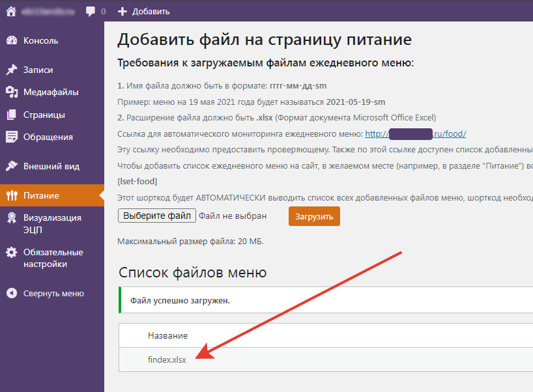
Task: Follow the .ru/food/ monitoring link
Action: click(x=415, y=134)
